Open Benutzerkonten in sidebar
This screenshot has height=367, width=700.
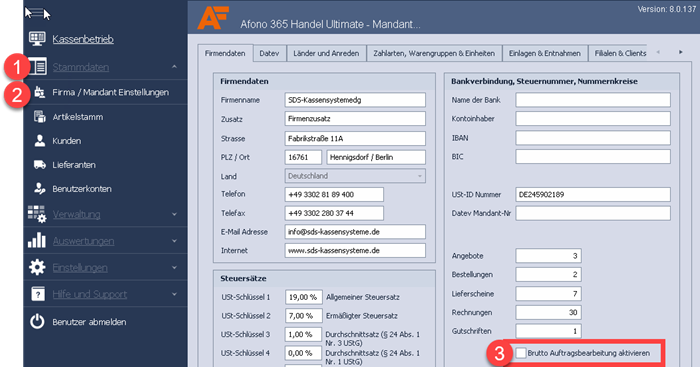(x=82, y=189)
